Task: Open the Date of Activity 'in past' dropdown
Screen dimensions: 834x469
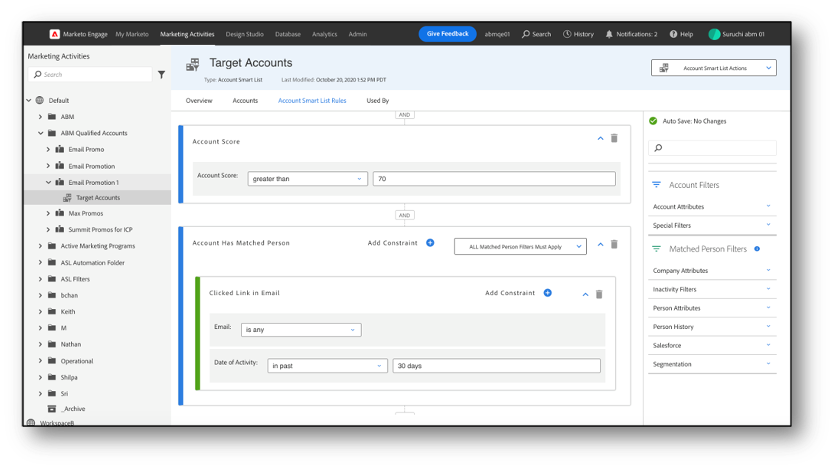Action: point(327,366)
